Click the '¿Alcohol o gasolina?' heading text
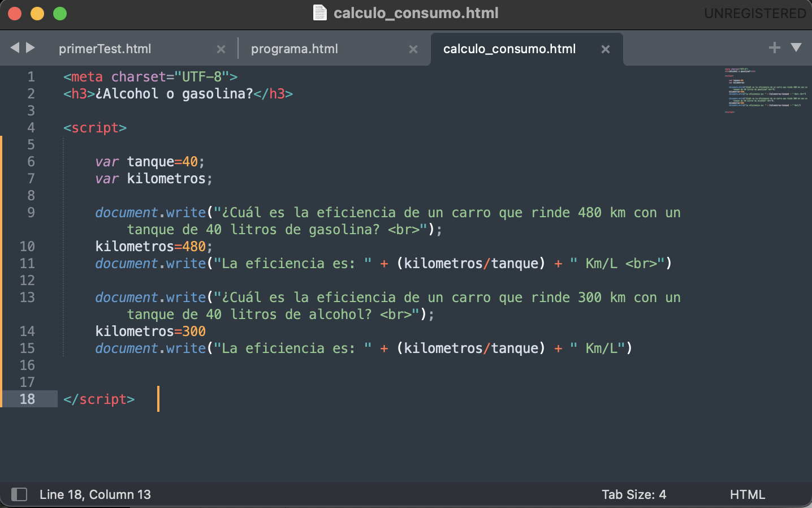 click(174, 94)
